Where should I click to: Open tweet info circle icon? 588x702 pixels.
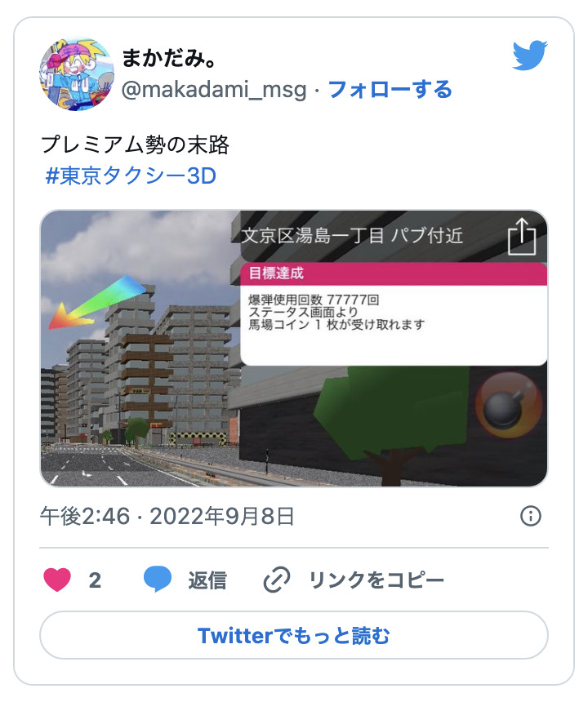click(x=531, y=516)
